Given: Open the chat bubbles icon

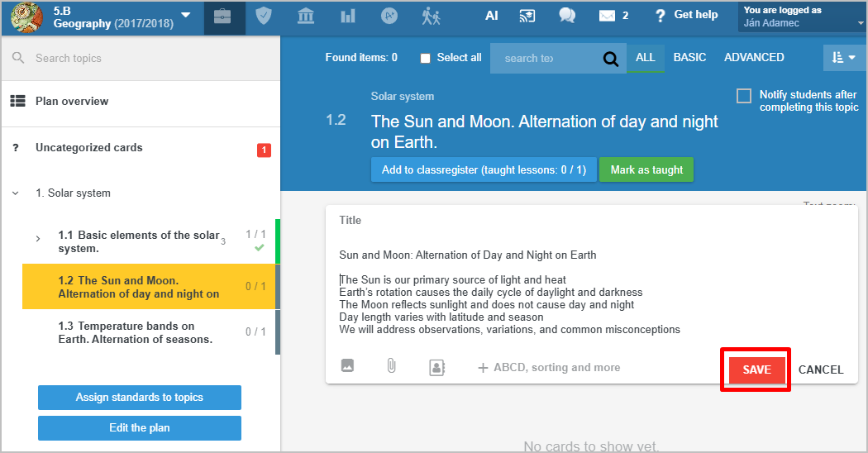Looking at the screenshot, I should pyautogui.click(x=567, y=16).
